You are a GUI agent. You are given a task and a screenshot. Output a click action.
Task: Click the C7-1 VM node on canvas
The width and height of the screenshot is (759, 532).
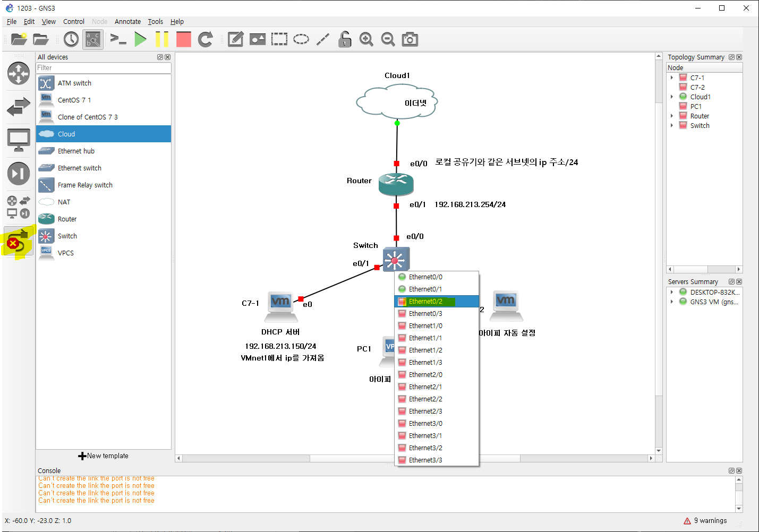pyautogui.click(x=281, y=307)
